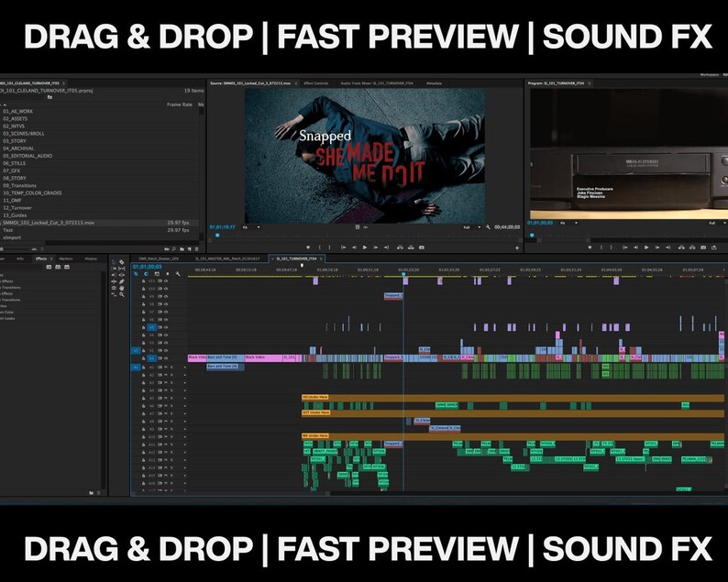Open OMF_Patch_Shatter_GFX sequence tab
This screenshot has height=582, width=728.
coord(159,258)
